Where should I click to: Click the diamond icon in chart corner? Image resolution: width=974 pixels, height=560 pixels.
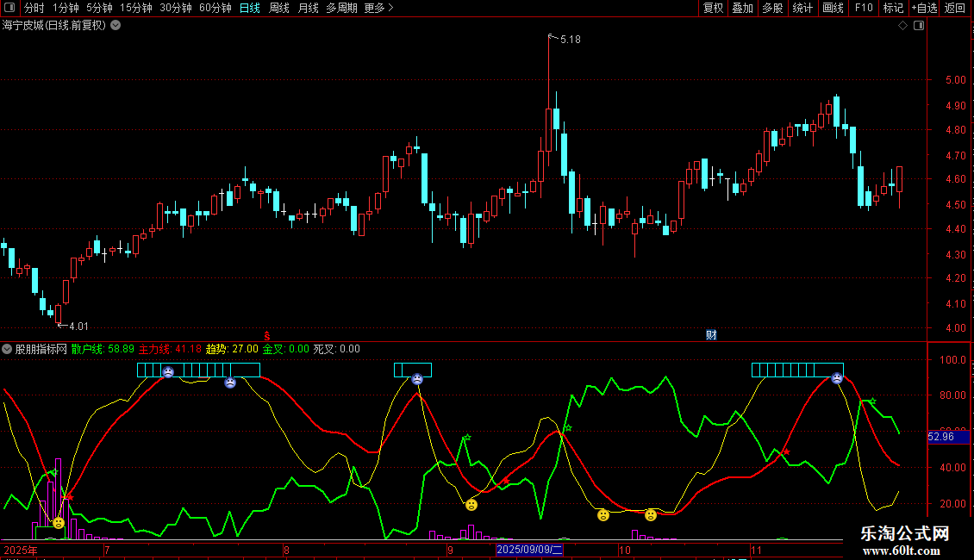coord(903,26)
